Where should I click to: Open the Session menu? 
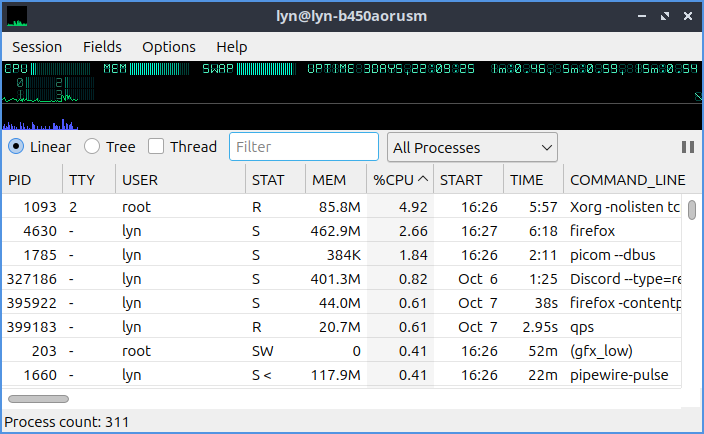coord(37,47)
